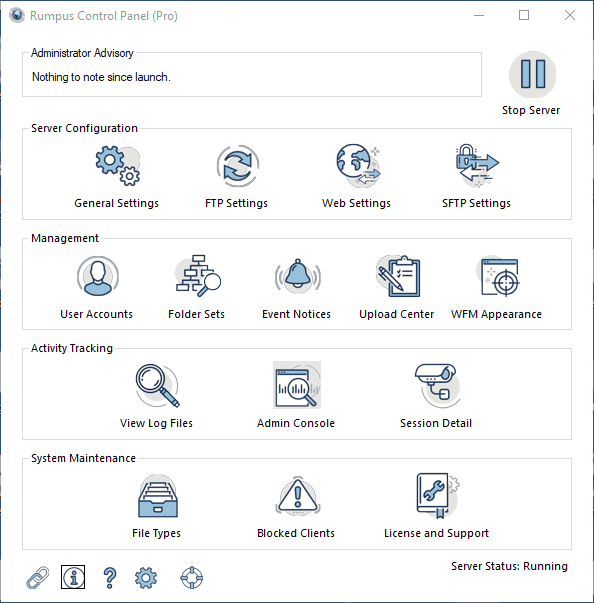Screen dimensions: 594x603
Task: Click the chain link icon at bottom
Action: click(38, 578)
